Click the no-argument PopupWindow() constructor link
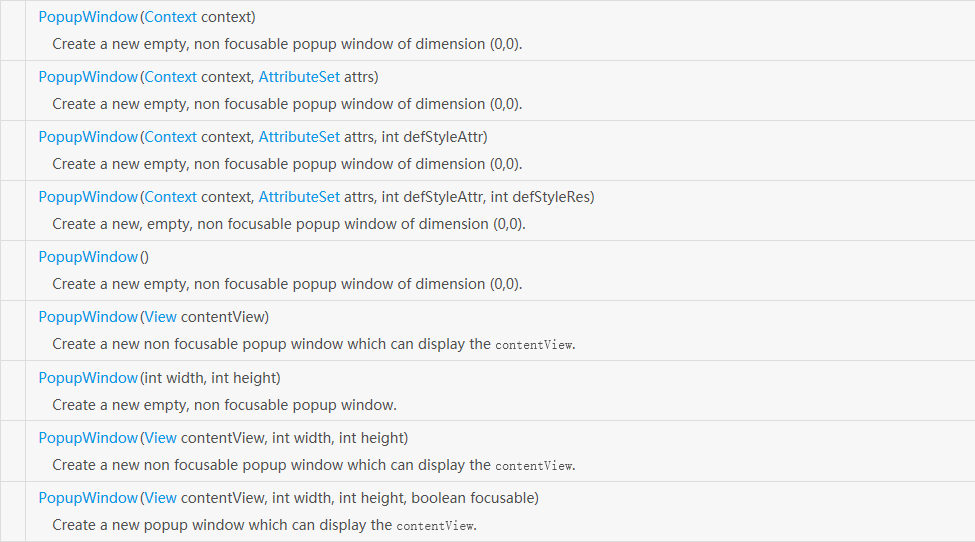 click(88, 257)
